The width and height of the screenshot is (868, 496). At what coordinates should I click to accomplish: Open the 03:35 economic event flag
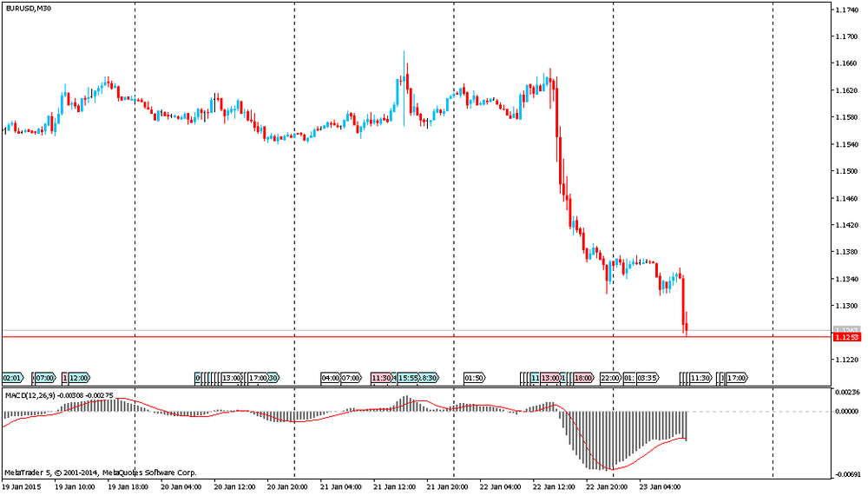point(648,378)
